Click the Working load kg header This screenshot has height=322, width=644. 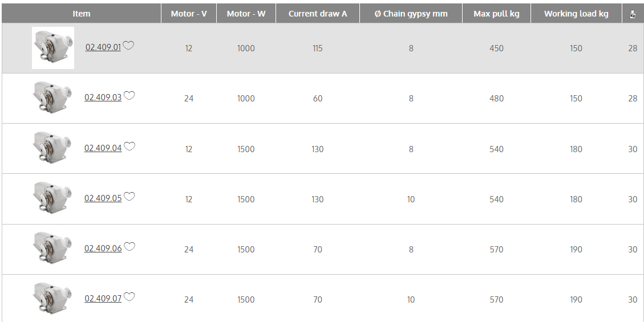[576, 14]
